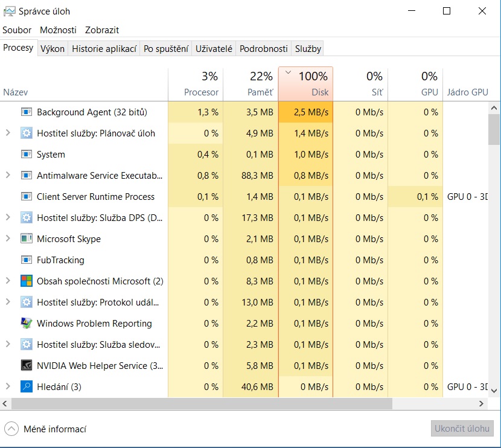This screenshot has height=448, width=501.
Task: Click the Antimalware Service Executable icon
Action: click(27, 176)
